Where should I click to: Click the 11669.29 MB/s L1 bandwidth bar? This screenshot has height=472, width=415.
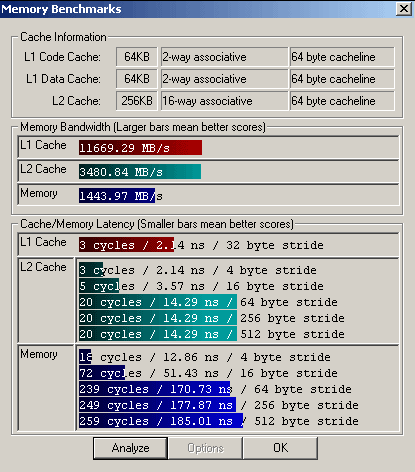tap(140, 147)
